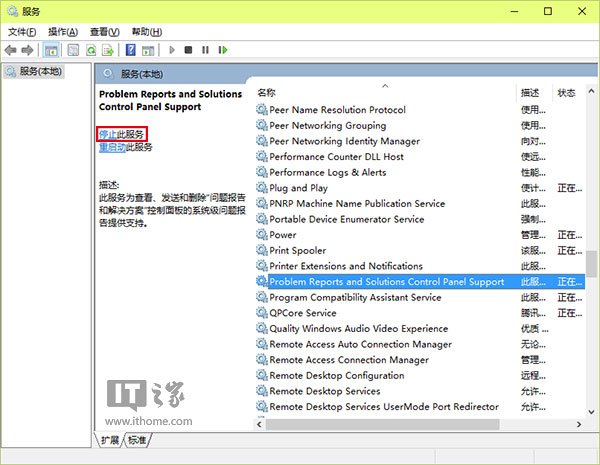600x465 pixels.
Task: Switch to the 扩展 tab
Action: point(110,440)
